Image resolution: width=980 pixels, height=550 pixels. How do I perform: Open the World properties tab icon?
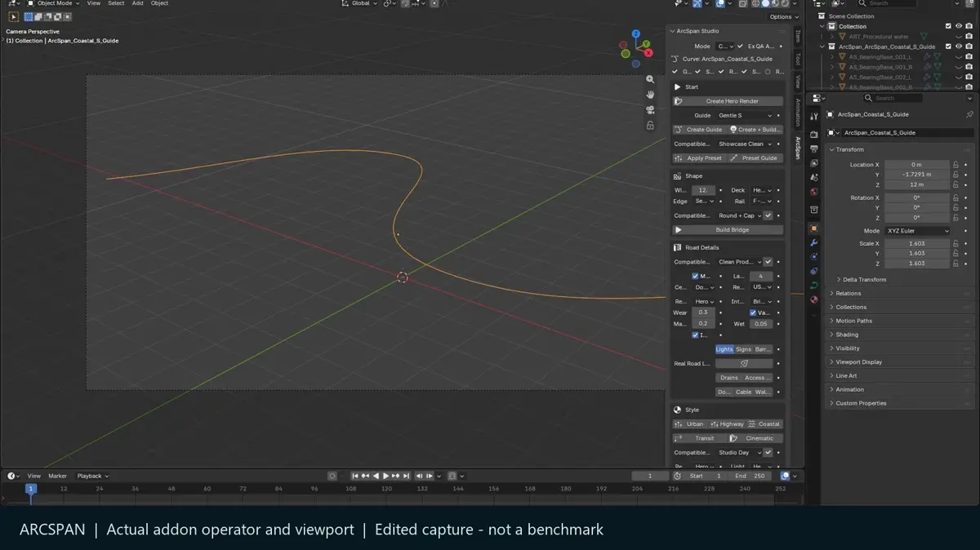coord(813,192)
